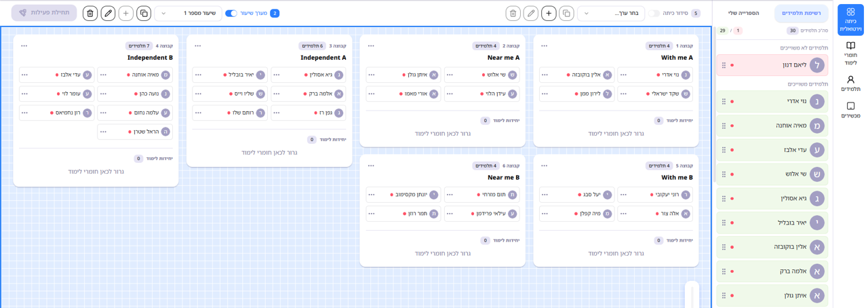Open three-dots menu of 'With me A' group
868x308 pixels.
(x=545, y=46)
